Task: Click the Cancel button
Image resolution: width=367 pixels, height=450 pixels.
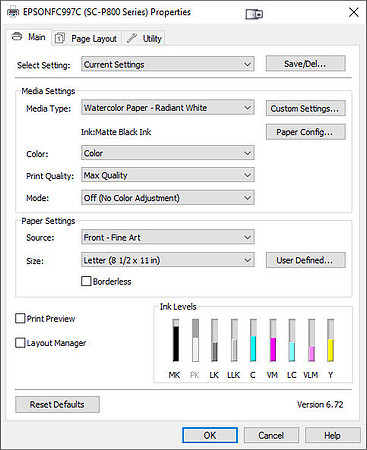Action: tap(271, 435)
